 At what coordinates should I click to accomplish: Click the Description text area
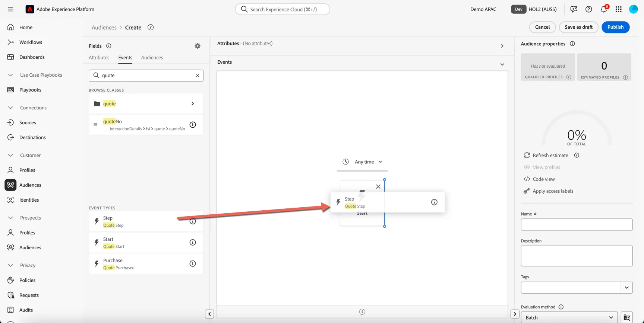(x=577, y=256)
